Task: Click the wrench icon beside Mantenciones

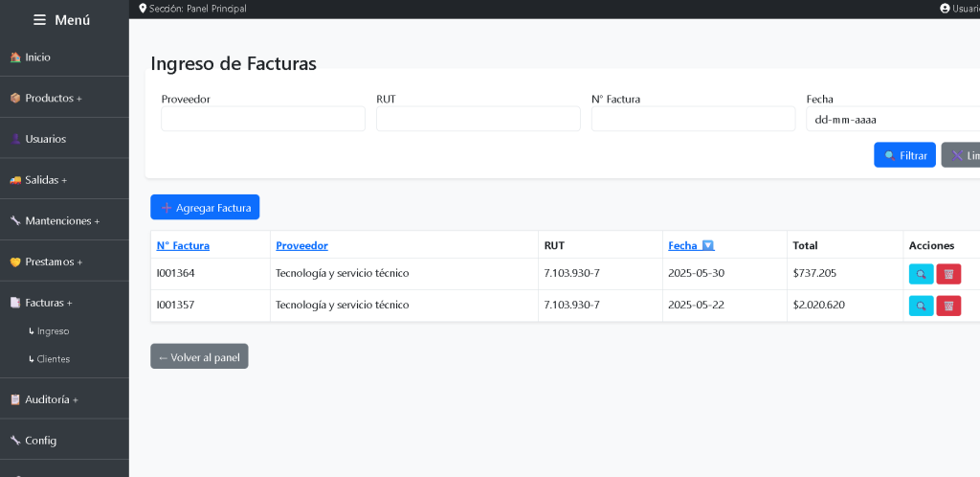Action: click(x=15, y=220)
